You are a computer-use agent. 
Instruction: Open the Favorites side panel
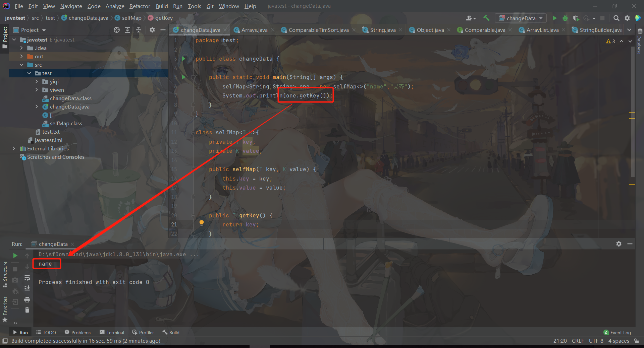pyautogui.click(x=5, y=309)
